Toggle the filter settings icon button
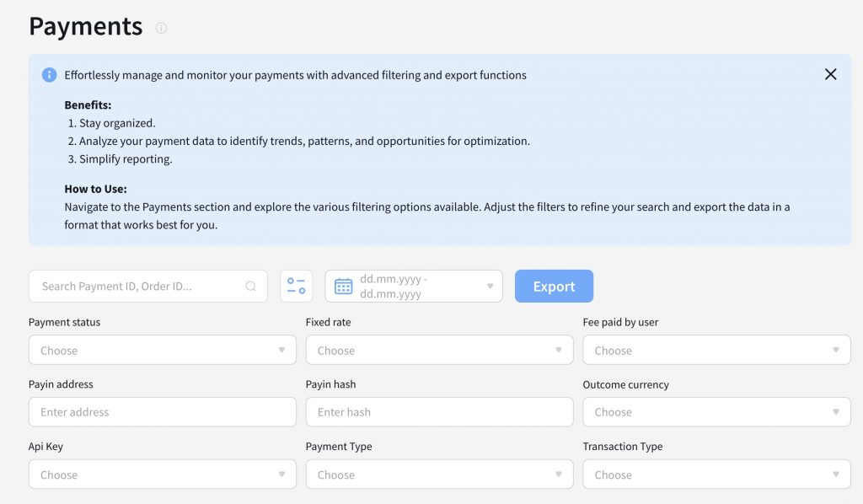This screenshot has width=863, height=504. pyautogui.click(x=296, y=286)
